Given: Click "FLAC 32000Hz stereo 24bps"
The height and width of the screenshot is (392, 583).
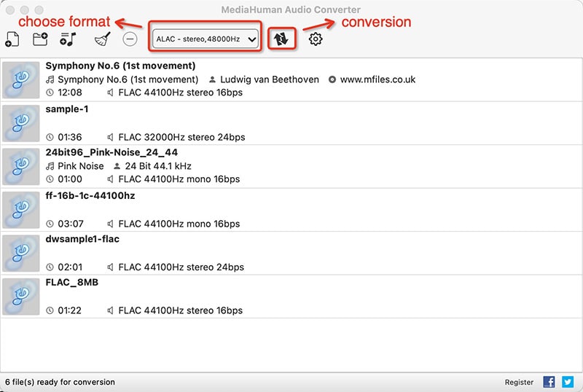Looking at the screenshot, I should click(181, 137).
